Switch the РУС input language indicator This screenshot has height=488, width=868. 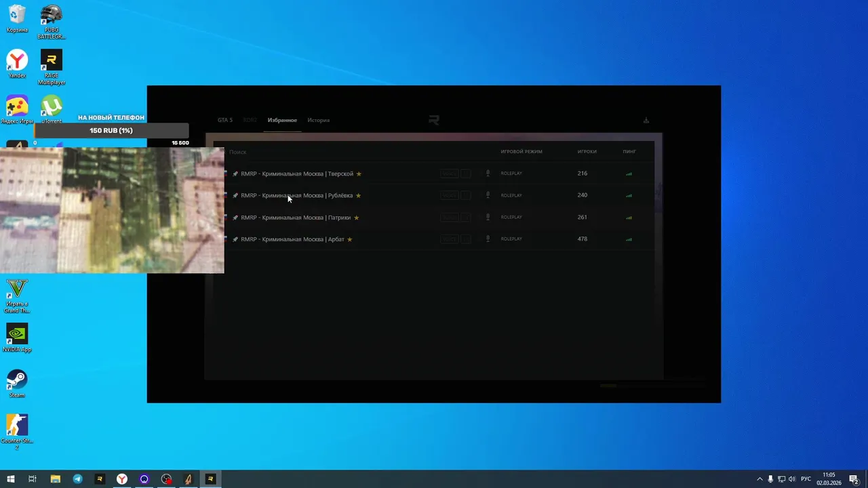coord(806,479)
